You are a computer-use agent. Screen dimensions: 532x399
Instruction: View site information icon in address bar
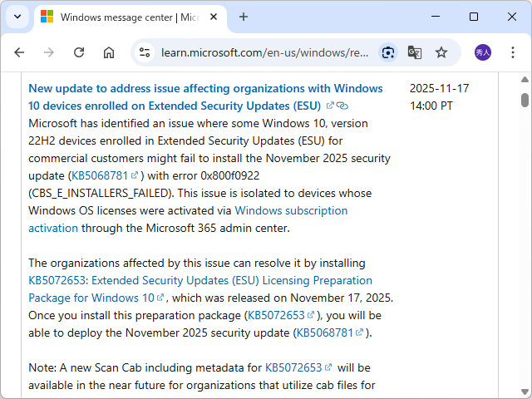coord(145,52)
